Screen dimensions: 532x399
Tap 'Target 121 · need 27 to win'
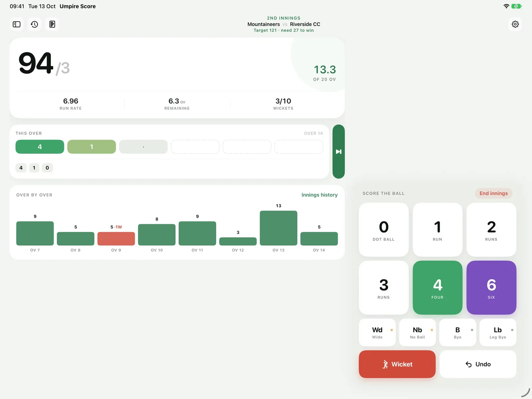coord(284,30)
